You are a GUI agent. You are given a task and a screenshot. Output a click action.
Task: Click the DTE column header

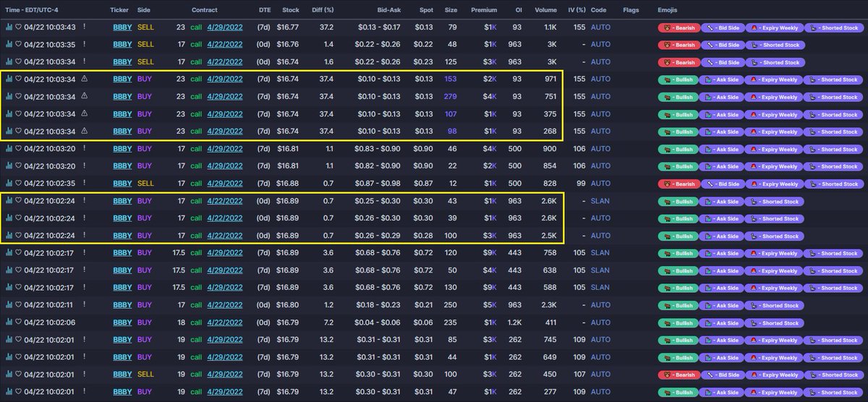coord(265,10)
